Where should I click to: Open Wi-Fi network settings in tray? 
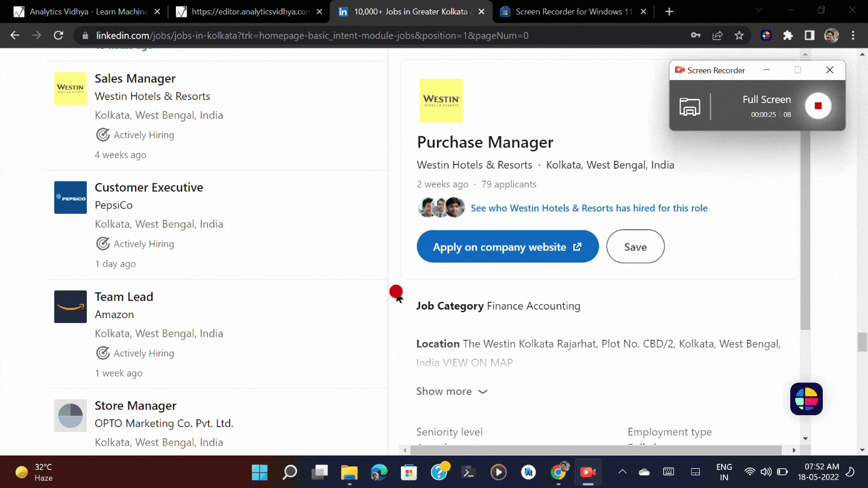coord(750,472)
